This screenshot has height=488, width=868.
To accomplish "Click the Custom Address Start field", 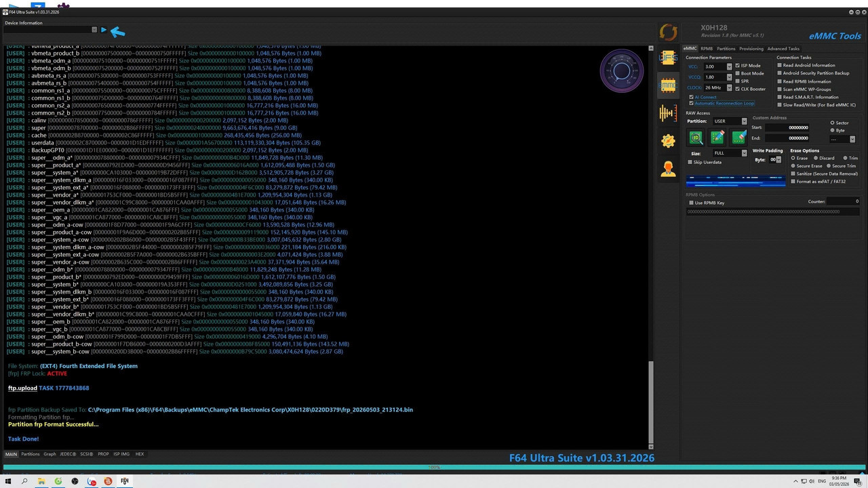I will (787, 127).
